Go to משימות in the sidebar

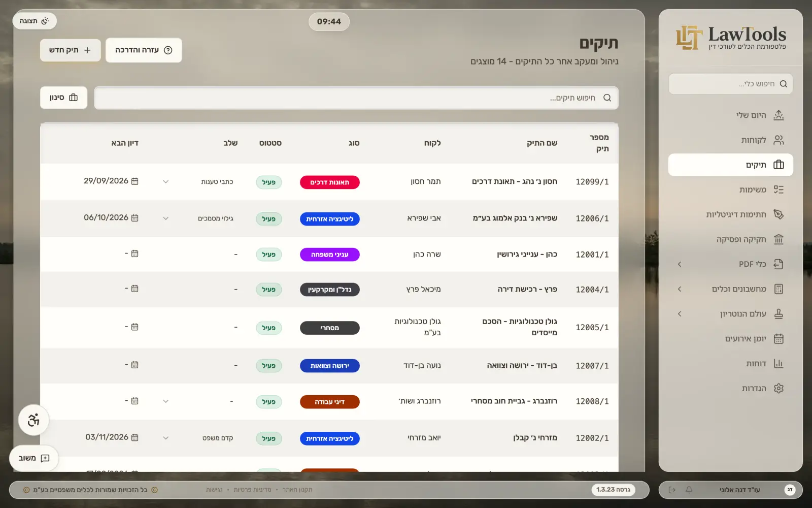(730, 189)
